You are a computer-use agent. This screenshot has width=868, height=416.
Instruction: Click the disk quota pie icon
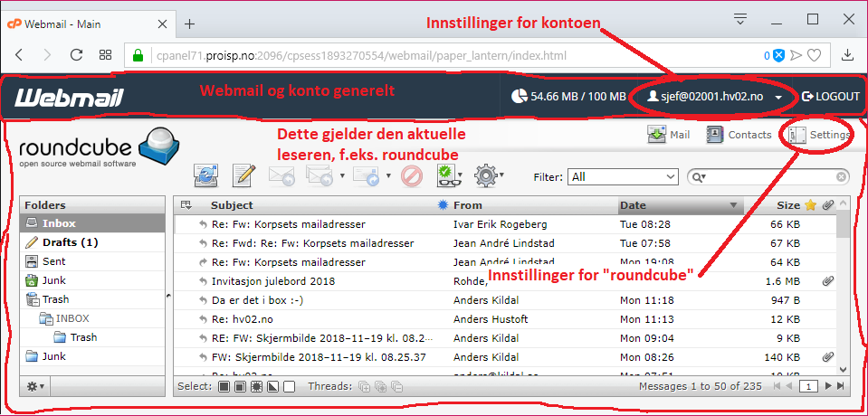click(520, 96)
